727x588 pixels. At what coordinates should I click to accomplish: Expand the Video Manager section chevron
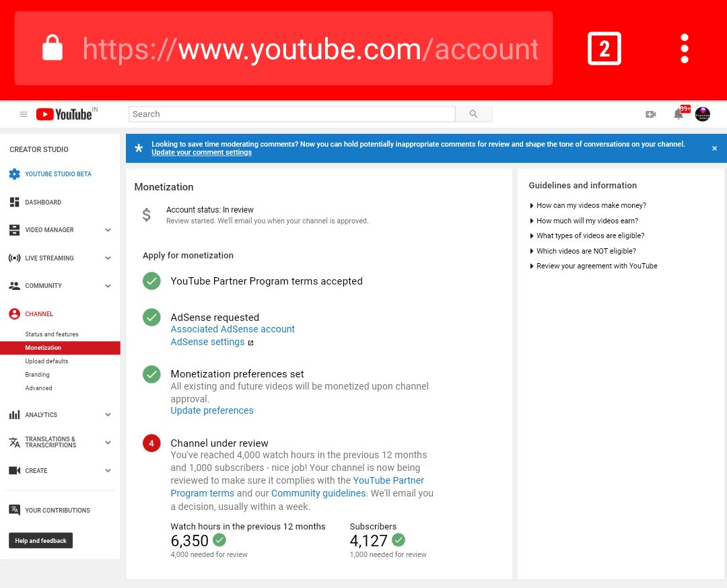point(108,230)
